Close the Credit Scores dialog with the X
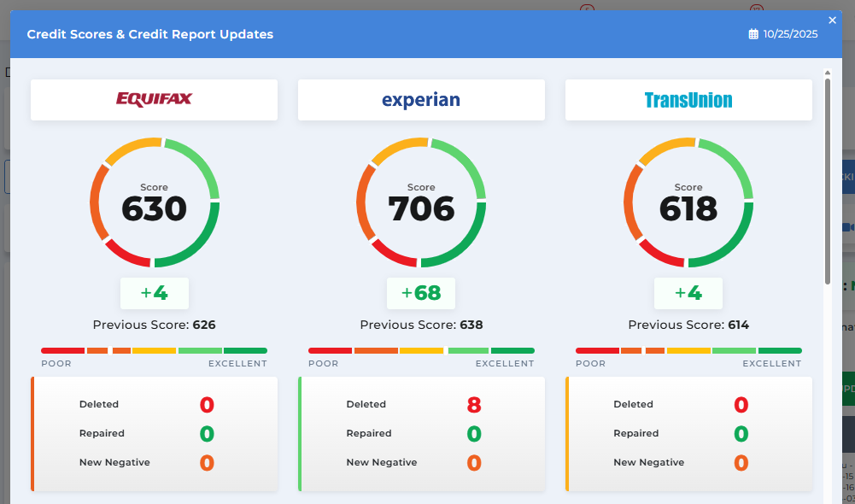 832,21
